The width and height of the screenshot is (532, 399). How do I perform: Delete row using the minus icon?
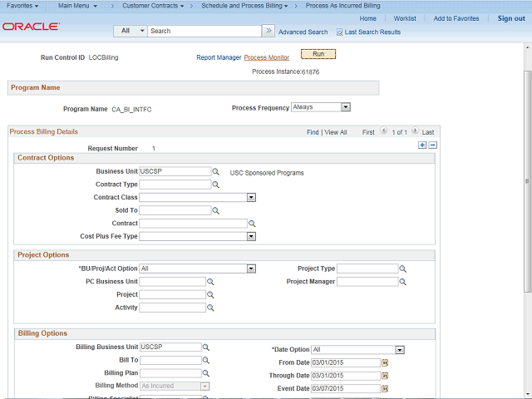pos(432,145)
